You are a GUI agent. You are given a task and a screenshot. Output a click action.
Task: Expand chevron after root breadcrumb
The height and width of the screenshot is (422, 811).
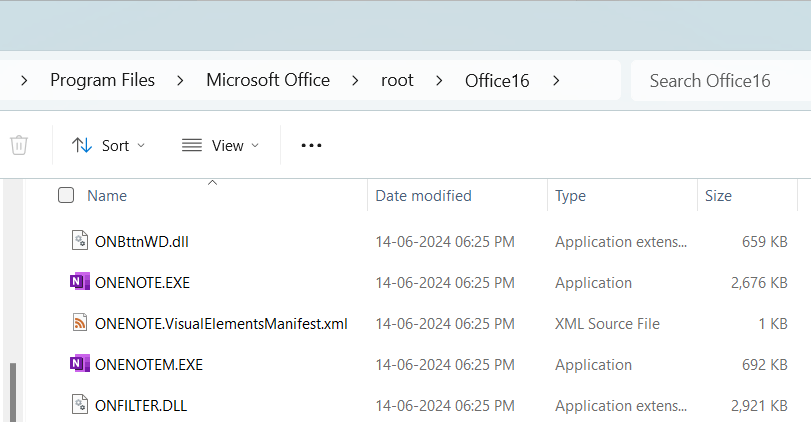pyautogui.click(x=439, y=81)
